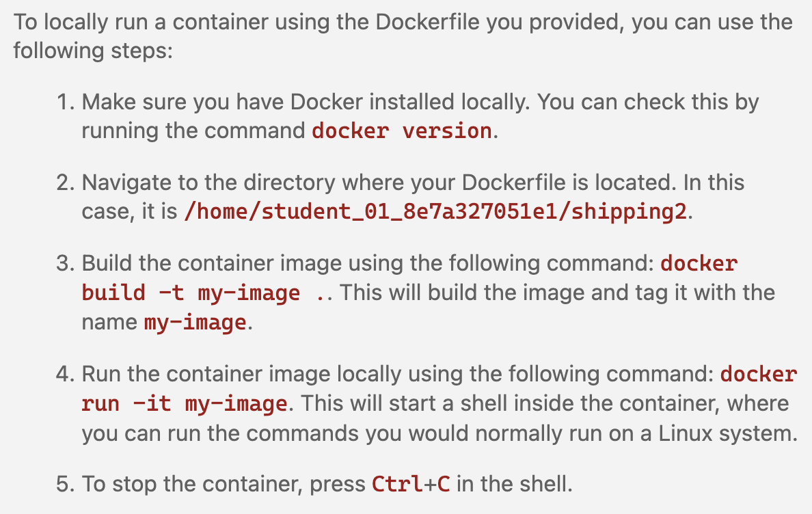
Task: Click the 'run -it my-image' command text
Action: pyautogui.click(x=184, y=404)
